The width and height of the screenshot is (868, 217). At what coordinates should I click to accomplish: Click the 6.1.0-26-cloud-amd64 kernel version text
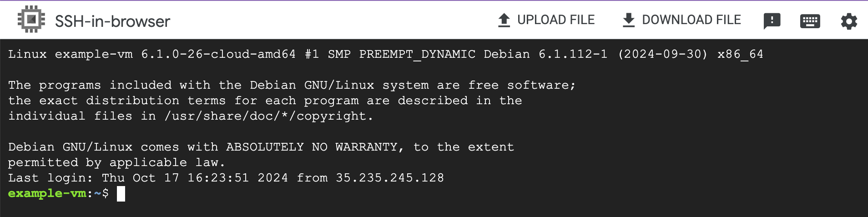coord(218,54)
